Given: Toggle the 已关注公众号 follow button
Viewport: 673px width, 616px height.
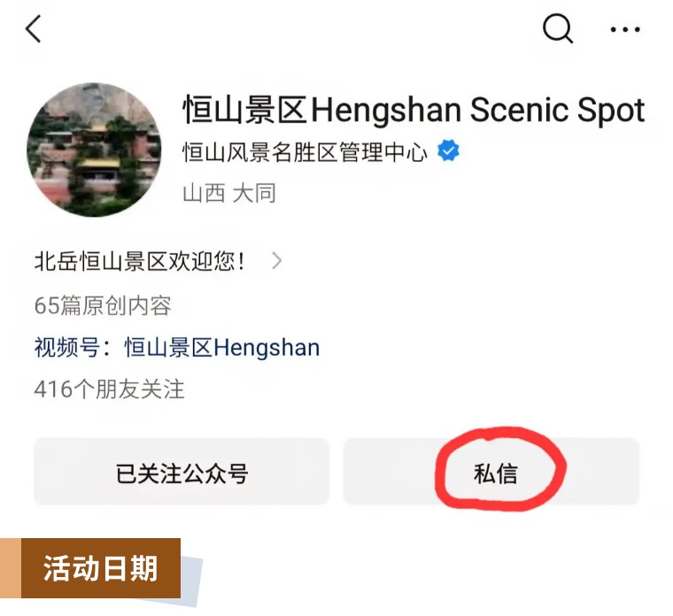Looking at the screenshot, I should (x=182, y=472).
